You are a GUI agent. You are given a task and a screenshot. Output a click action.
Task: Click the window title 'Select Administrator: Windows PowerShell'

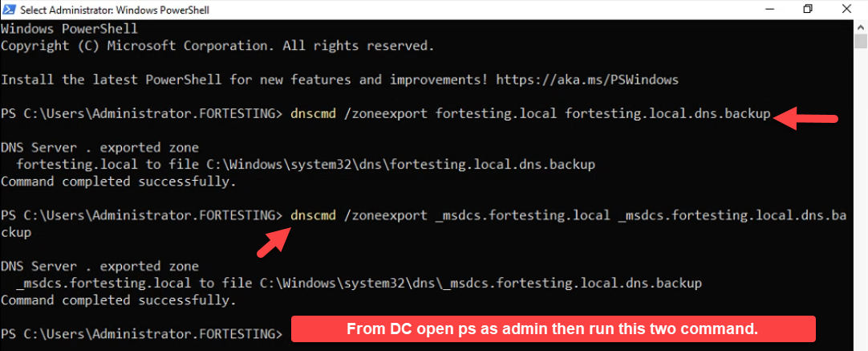click(115, 10)
